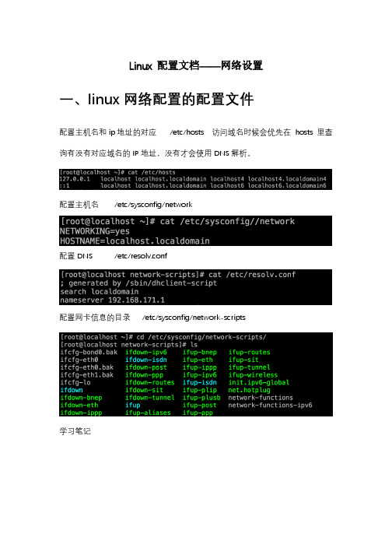Click file name 'ifdown-eth'

point(79,405)
